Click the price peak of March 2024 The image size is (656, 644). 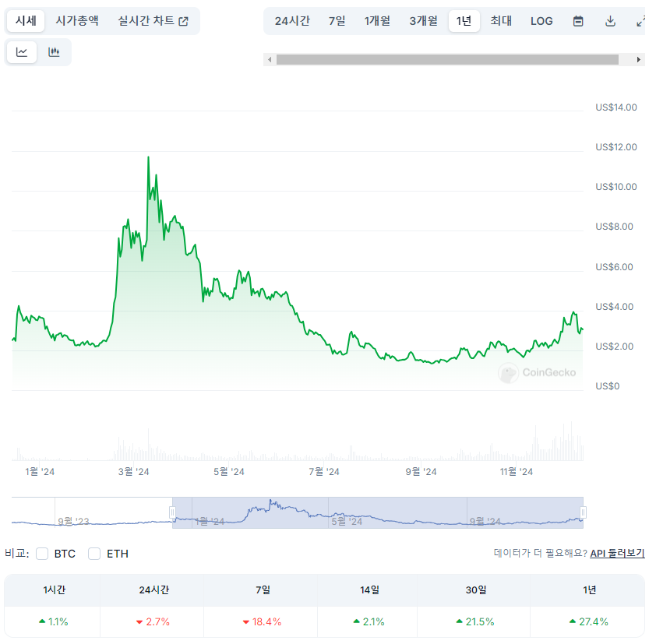coord(148,157)
